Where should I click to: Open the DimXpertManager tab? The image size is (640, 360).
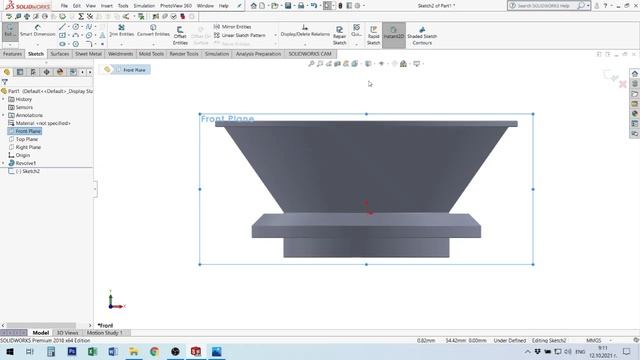(x=47, y=72)
